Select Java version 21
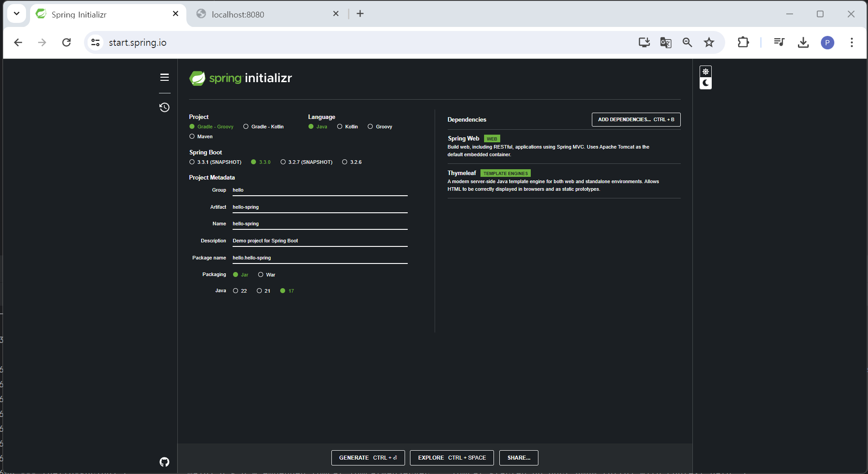868x474 pixels. pyautogui.click(x=264, y=291)
